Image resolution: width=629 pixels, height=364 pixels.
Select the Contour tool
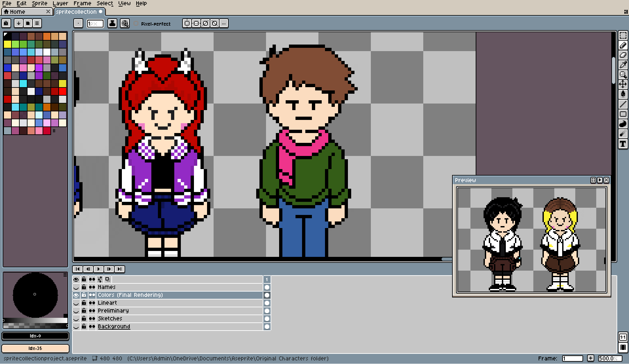pyautogui.click(x=623, y=124)
